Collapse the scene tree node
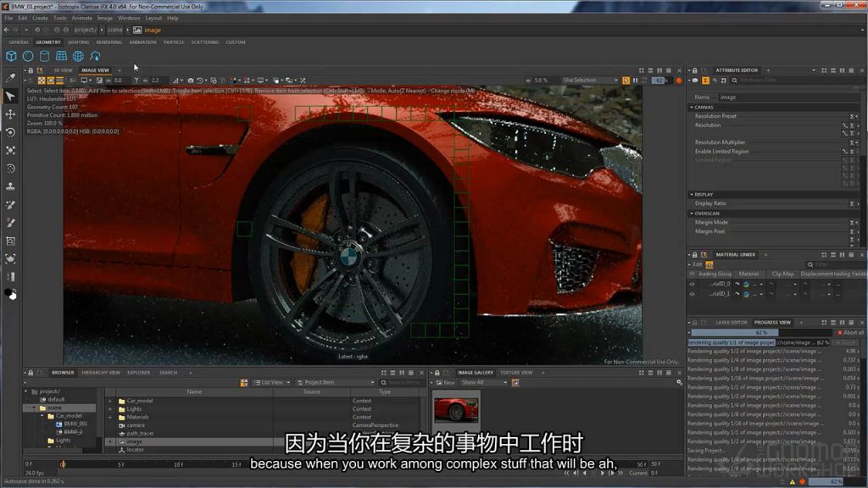The width and height of the screenshot is (868, 488). [34, 408]
